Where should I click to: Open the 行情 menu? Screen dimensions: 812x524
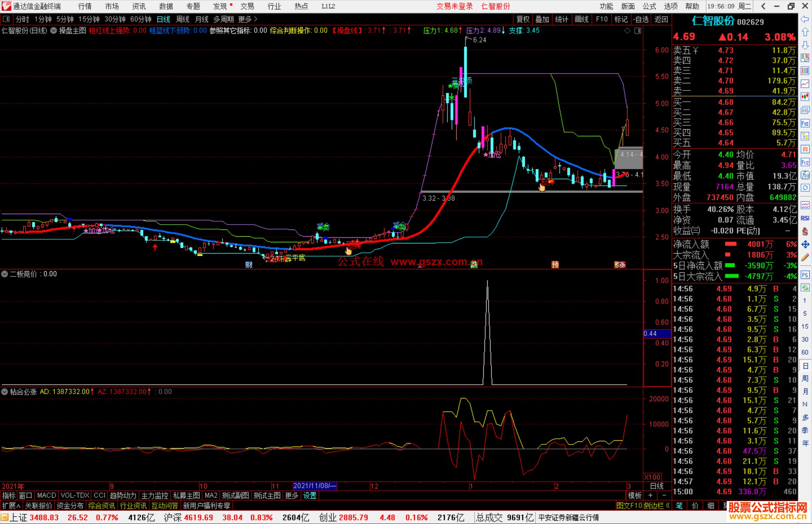85,6
